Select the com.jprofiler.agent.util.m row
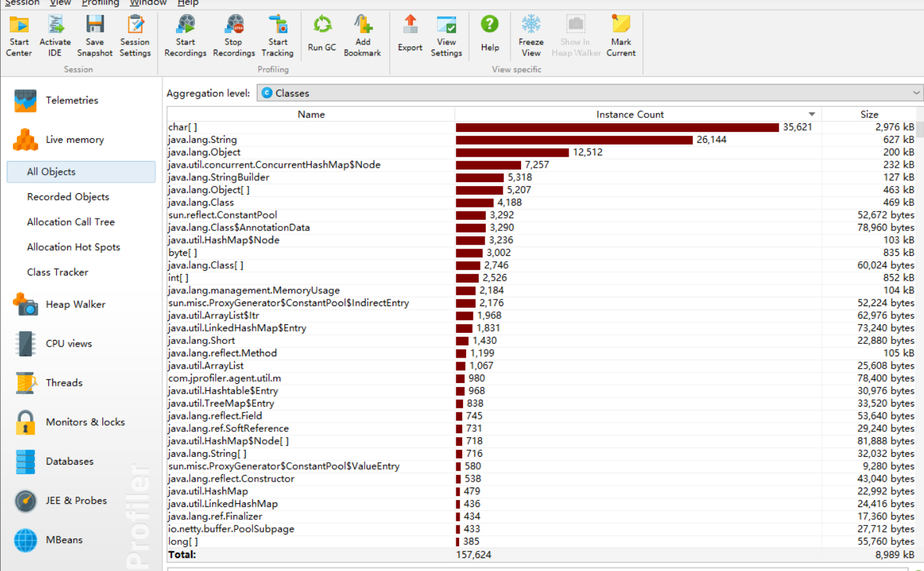 [x=542, y=378]
